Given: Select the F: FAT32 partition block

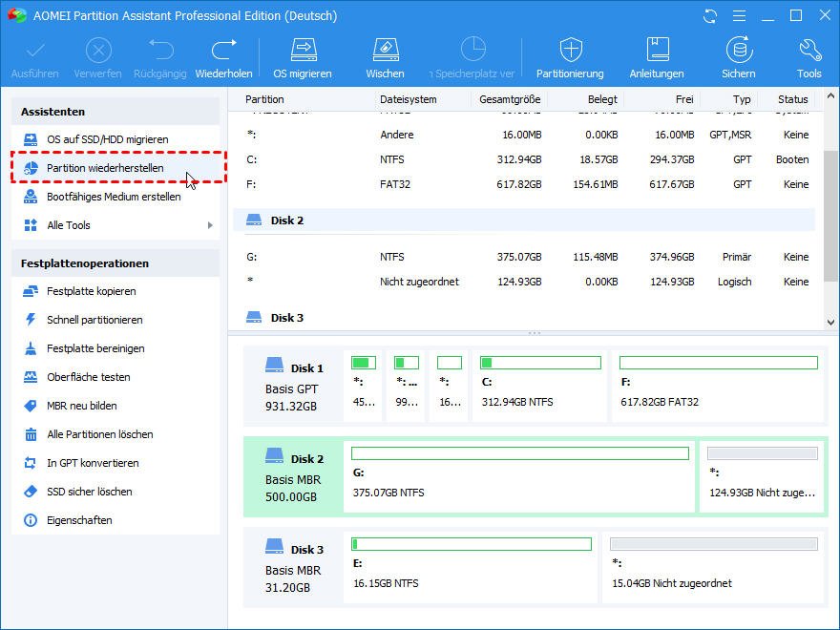Looking at the screenshot, I should pos(718,385).
